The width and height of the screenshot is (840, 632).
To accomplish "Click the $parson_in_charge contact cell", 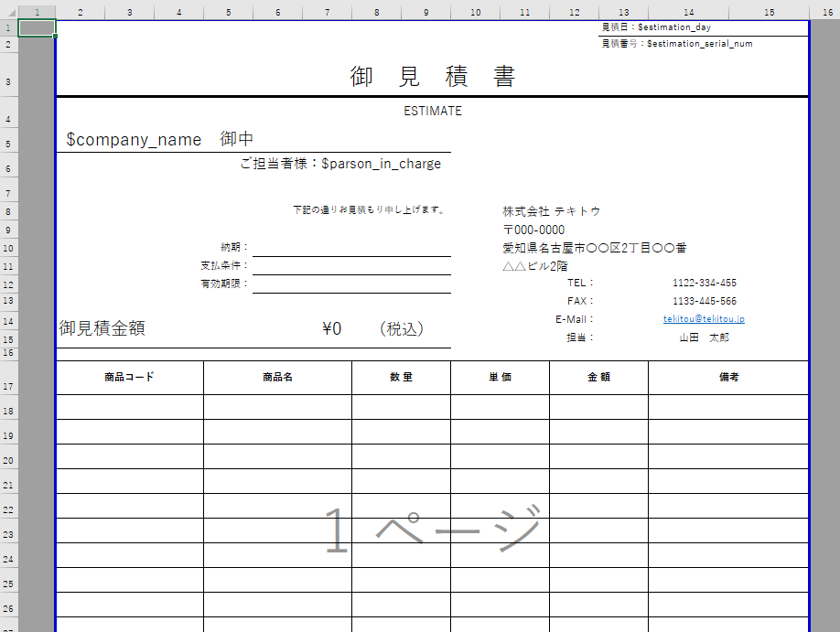I will (340, 164).
